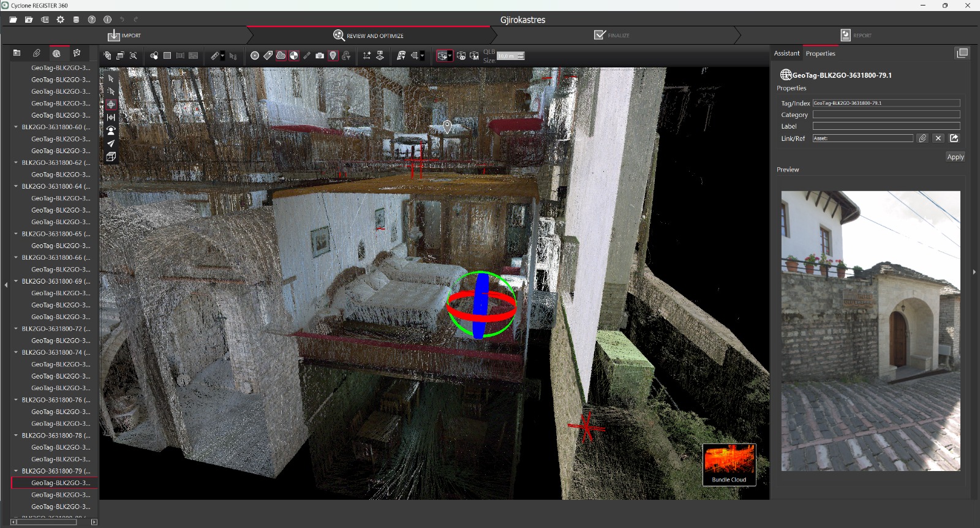The width and height of the screenshot is (980, 528).
Task: Open a project with the folder icon
Action: (x=13, y=20)
